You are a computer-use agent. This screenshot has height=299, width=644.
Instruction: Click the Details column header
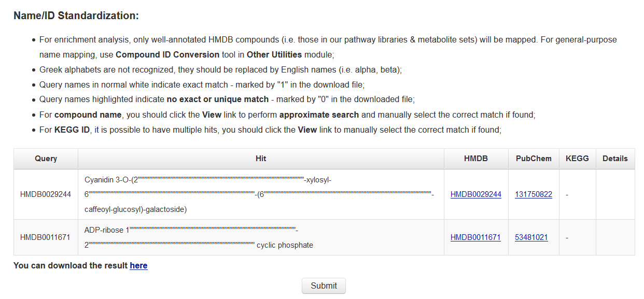[x=615, y=159]
